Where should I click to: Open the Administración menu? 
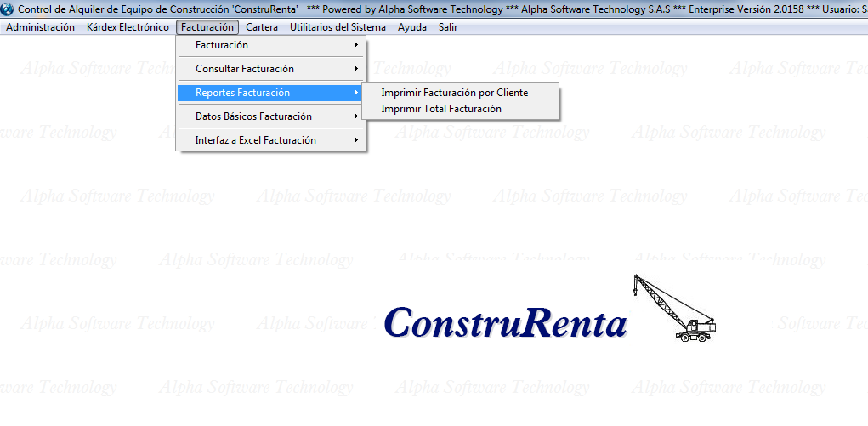point(41,27)
